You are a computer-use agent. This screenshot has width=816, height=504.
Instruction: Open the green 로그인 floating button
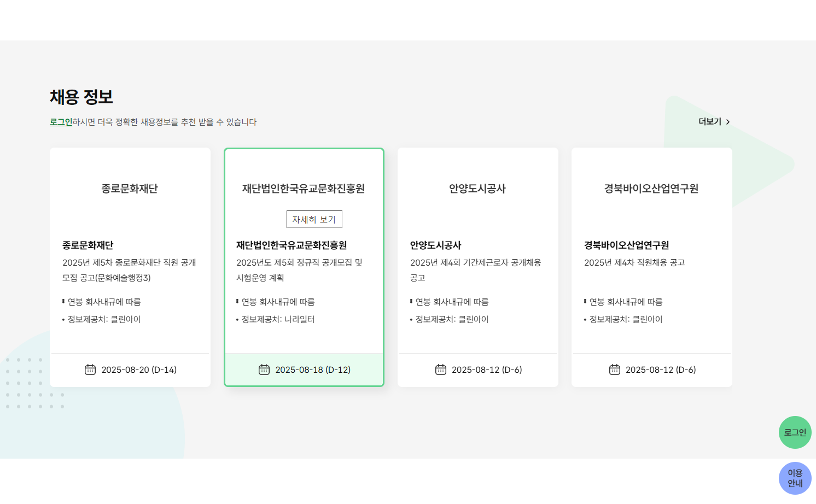[795, 432]
